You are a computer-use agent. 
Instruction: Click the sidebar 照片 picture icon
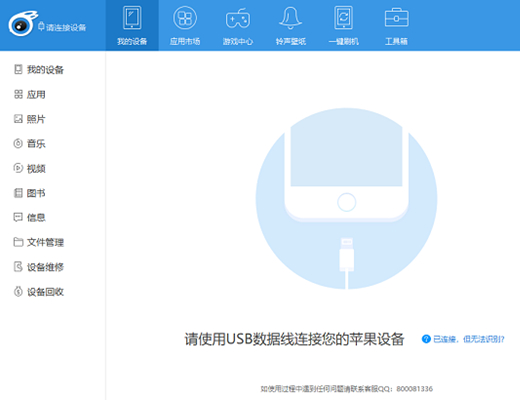point(18,119)
